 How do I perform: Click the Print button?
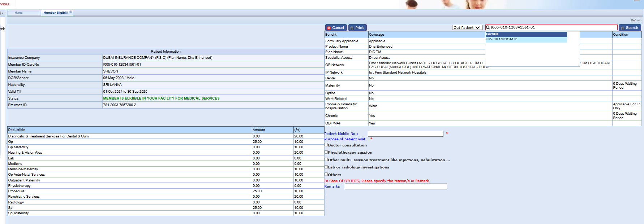pyautogui.click(x=357, y=28)
